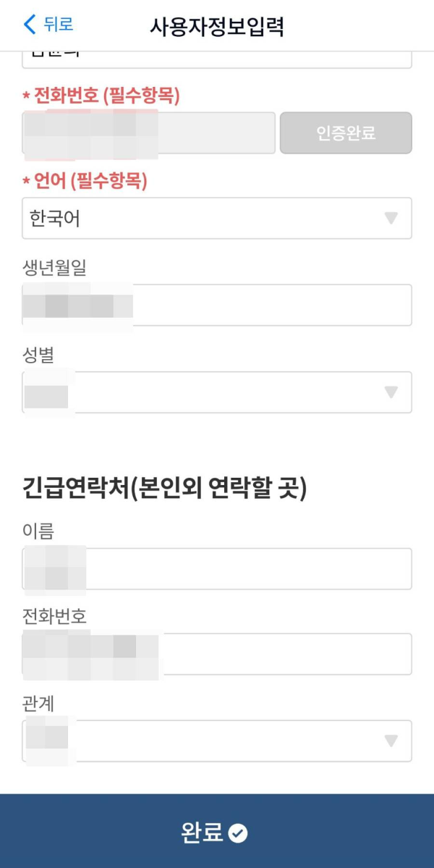The height and width of the screenshot is (868, 434).
Task: Open the 관계 relationship dropdown
Action: 217,741
